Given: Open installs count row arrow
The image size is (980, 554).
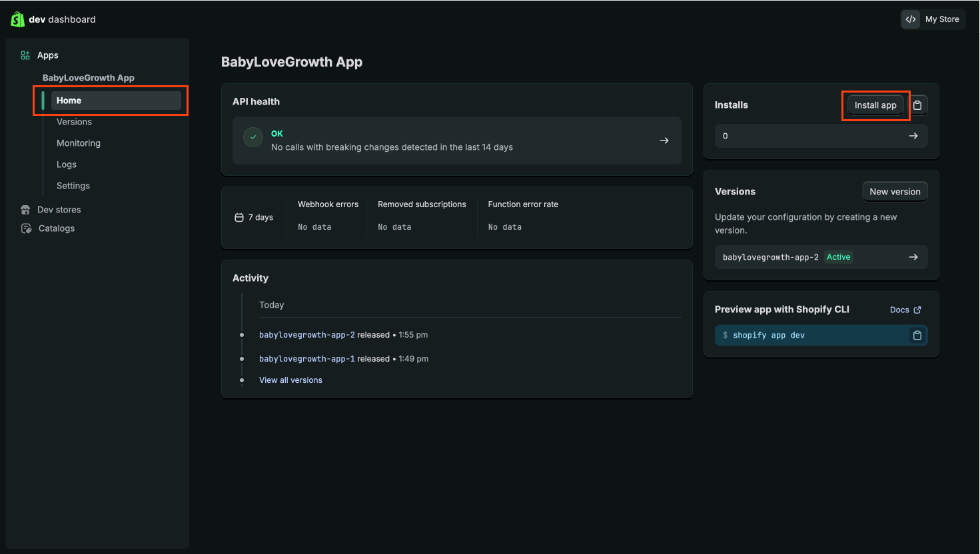Looking at the screenshot, I should tap(913, 136).
